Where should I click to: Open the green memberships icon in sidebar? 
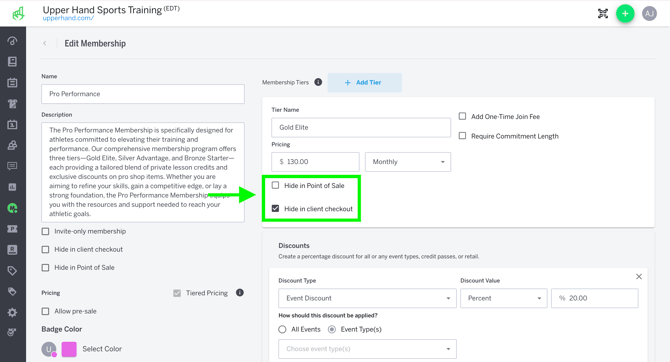12,208
